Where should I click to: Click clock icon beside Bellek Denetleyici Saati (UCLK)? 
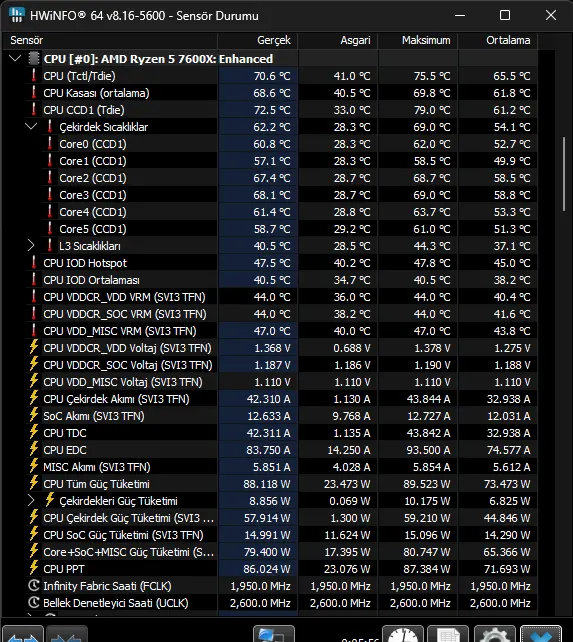tap(34, 602)
